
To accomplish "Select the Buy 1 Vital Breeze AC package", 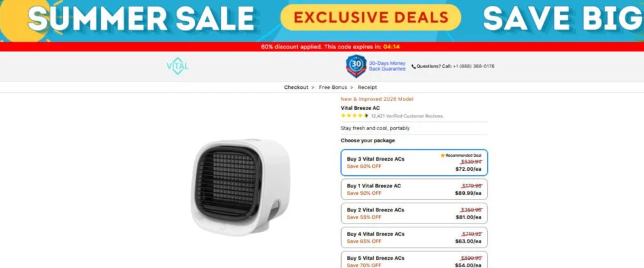I will pyautogui.click(x=415, y=189).
